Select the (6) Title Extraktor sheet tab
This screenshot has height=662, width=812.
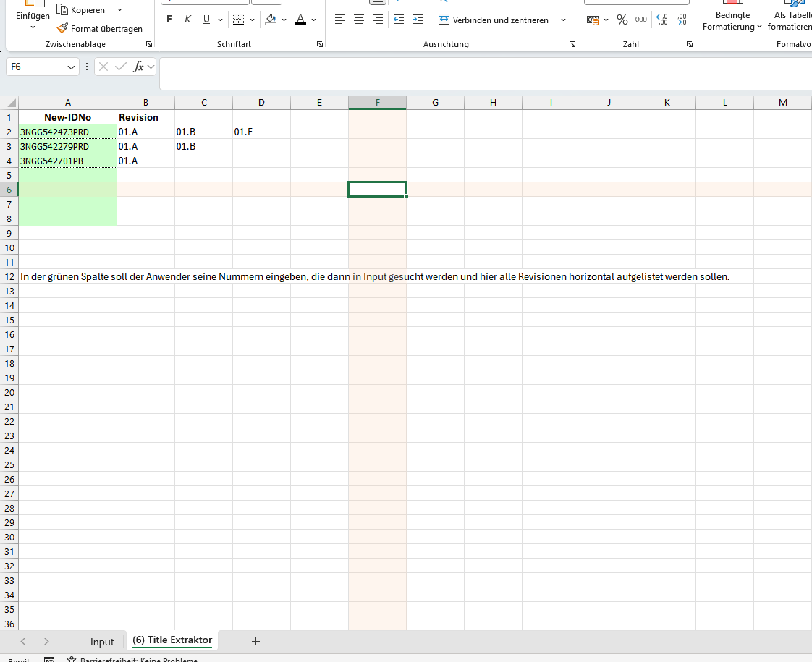(x=172, y=640)
